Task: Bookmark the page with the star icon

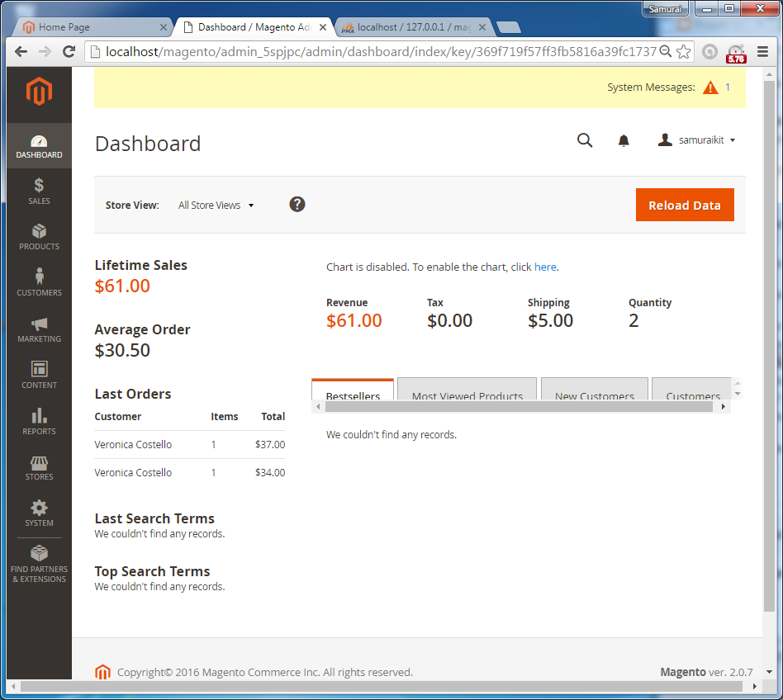Action: 684,51
